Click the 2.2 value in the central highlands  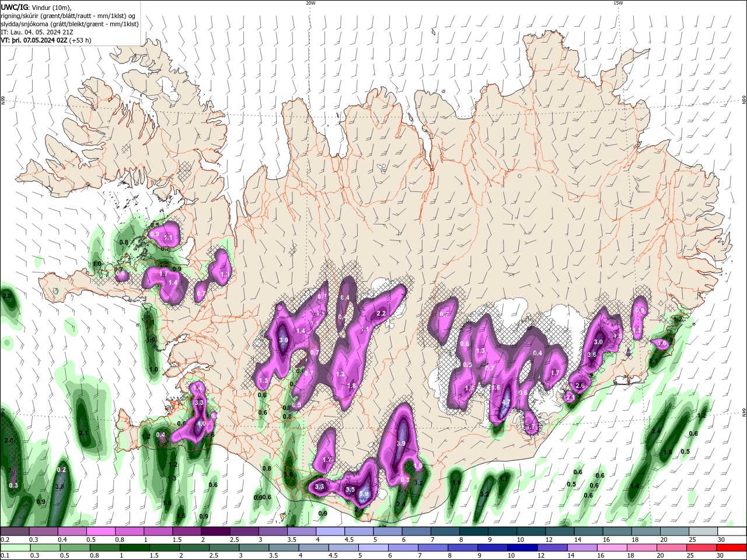click(382, 313)
